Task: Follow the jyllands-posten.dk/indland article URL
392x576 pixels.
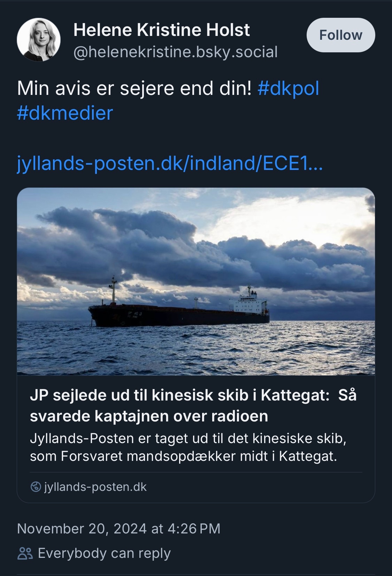Action: (x=170, y=164)
